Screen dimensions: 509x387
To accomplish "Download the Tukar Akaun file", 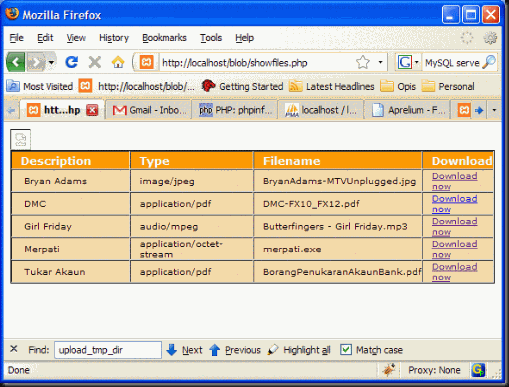I will [454, 272].
